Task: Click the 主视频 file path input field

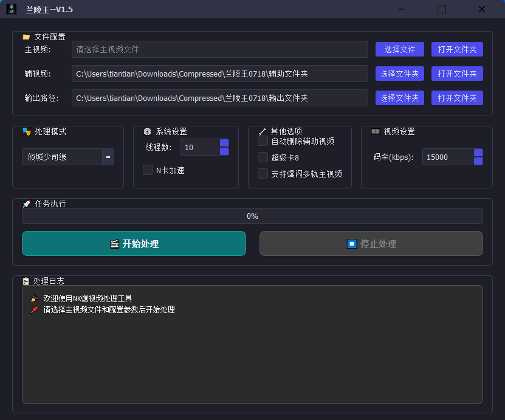Action: coord(220,49)
